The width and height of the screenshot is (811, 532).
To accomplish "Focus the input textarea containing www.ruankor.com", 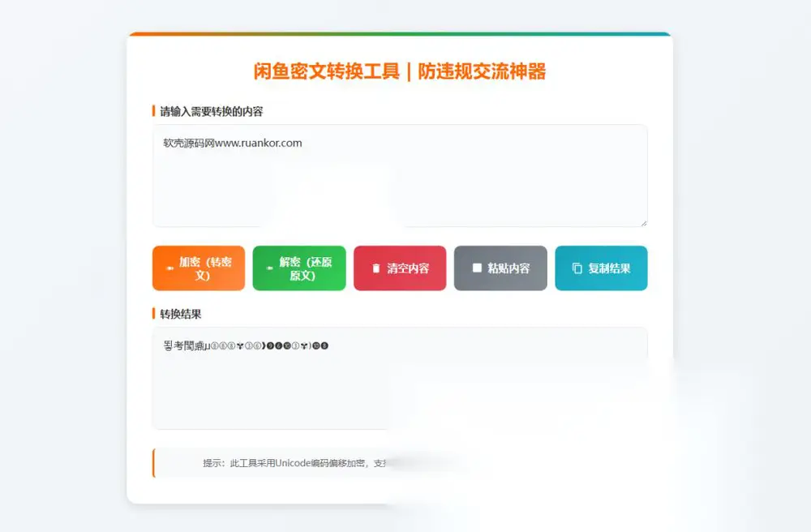I will point(400,176).
